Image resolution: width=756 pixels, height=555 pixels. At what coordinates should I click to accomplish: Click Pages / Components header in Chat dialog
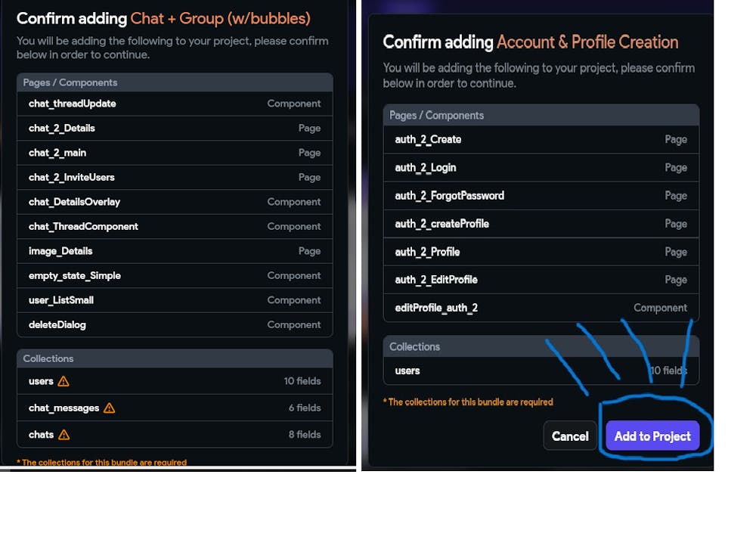tap(175, 82)
